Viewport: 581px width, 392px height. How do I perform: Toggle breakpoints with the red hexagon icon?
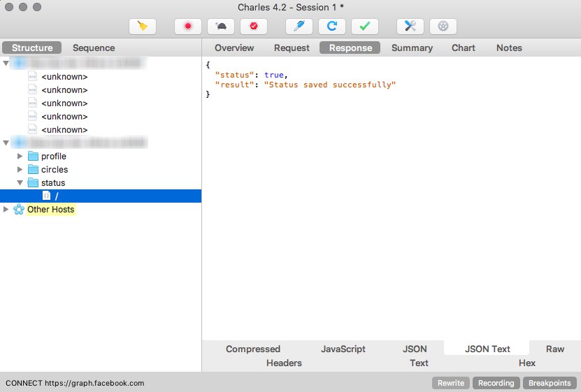tap(254, 27)
